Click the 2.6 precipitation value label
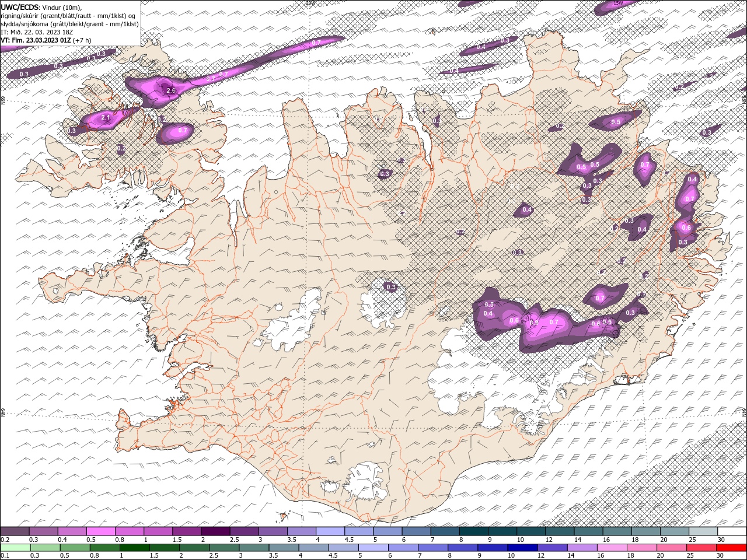The height and width of the screenshot is (560, 747). click(171, 90)
